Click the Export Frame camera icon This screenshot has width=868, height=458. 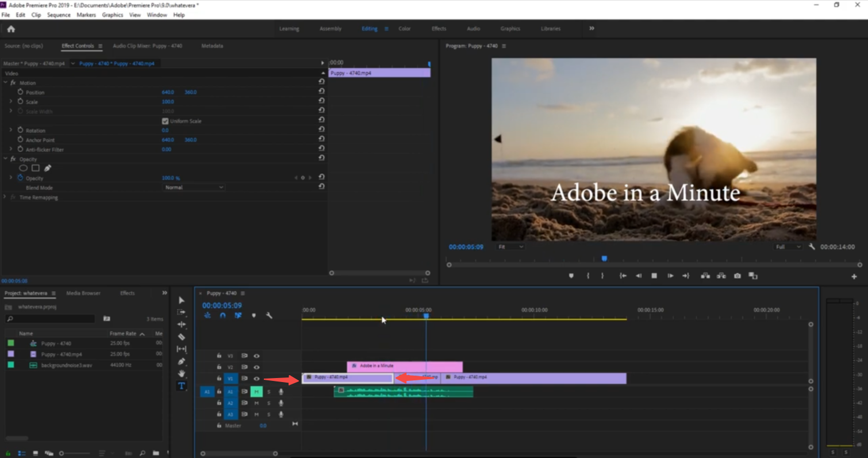[738, 276]
